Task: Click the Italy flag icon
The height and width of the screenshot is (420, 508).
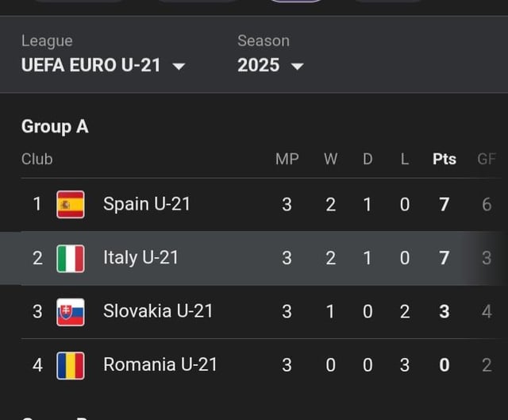Action: (x=71, y=258)
